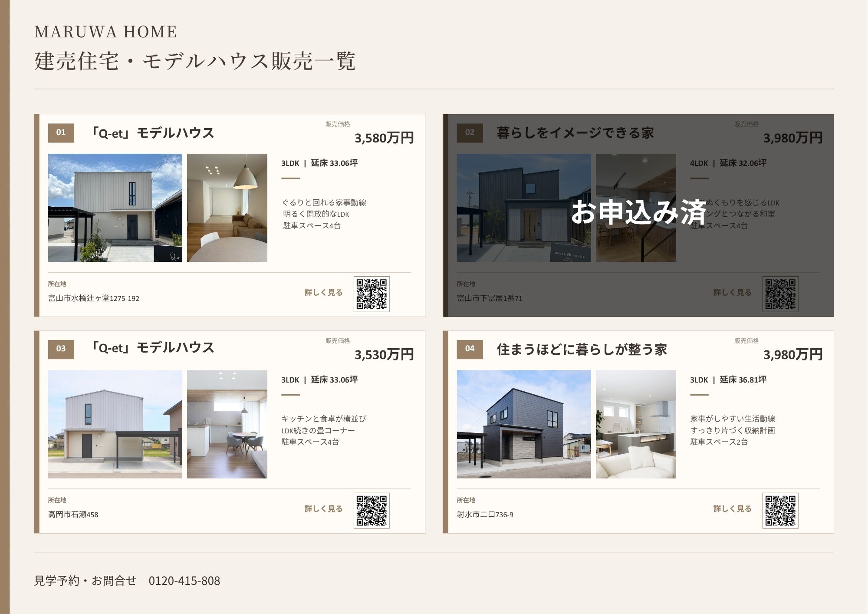
Task: Click the price 3,980万円 on listing 04
Action: tap(793, 355)
